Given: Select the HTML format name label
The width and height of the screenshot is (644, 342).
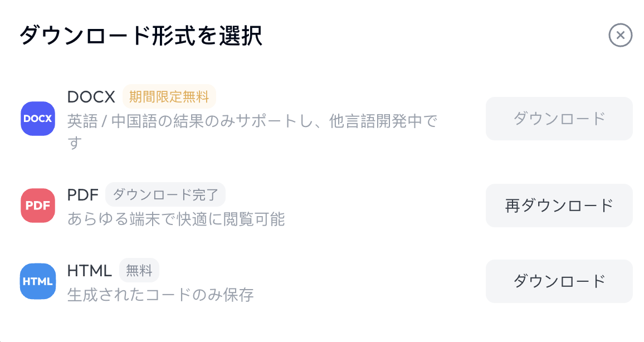Looking at the screenshot, I should 90,271.
